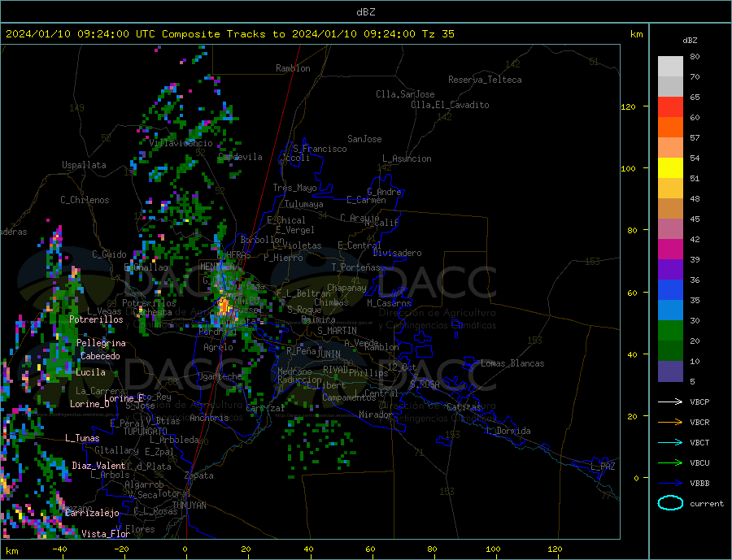
Task: Click the 'Mirador' map label
Action: point(377,415)
